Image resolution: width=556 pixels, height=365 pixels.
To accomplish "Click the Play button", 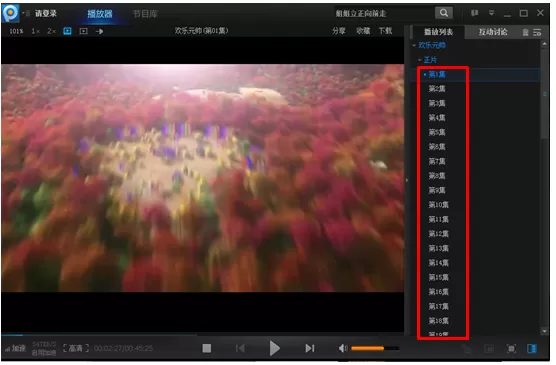I will 274,348.
